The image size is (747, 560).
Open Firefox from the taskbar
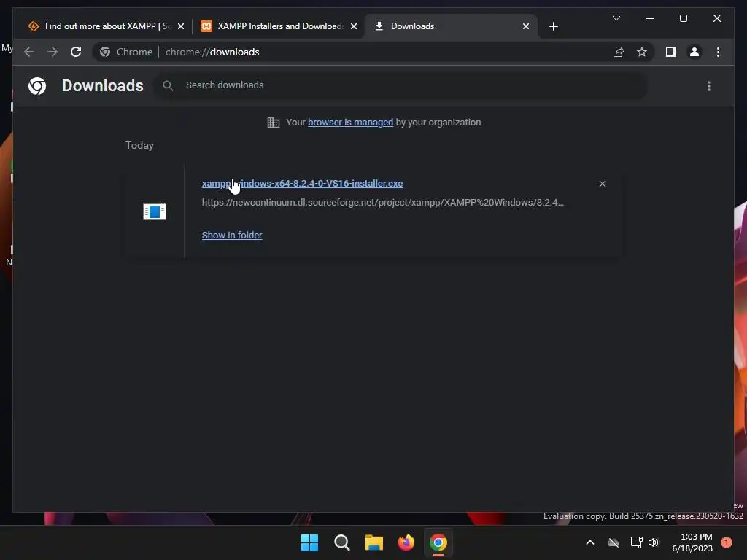[x=406, y=542]
